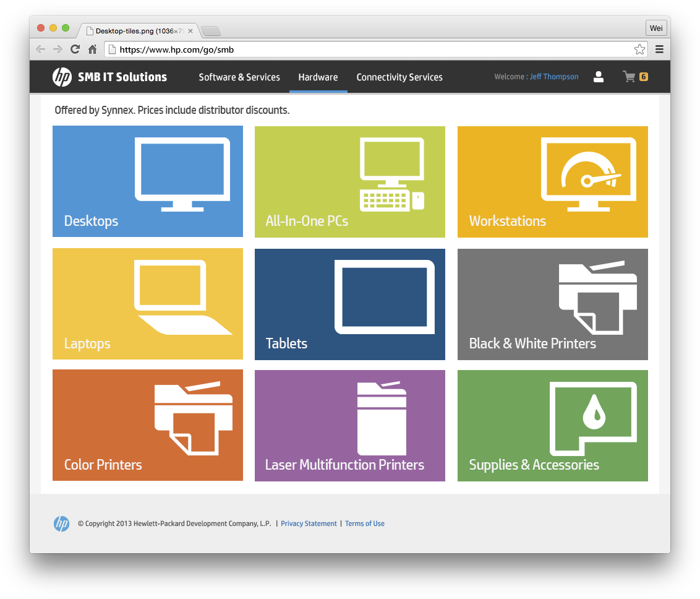Click the browser forward arrow
Image resolution: width=700 pixels, height=599 pixels.
pyautogui.click(x=58, y=49)
